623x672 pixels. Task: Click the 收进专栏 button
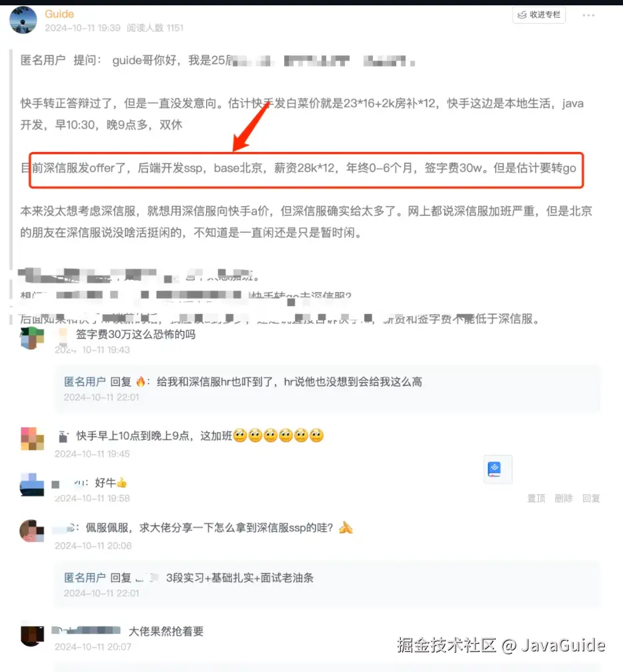click(539, 15)
